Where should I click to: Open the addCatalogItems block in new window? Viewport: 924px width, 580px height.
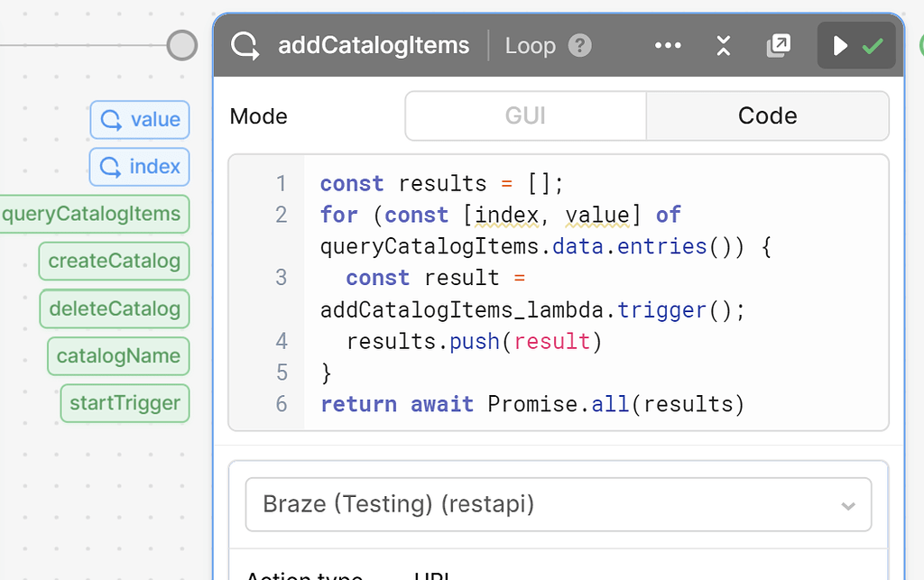[778, 44]
